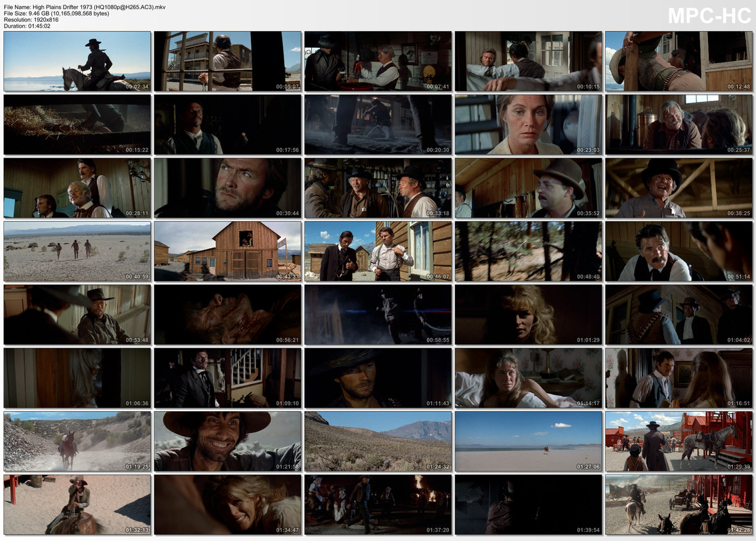Screen dimensions: 756x541
Task: Click the desert walkers frame 00:40:59
Action: pyautogui.click(x=77, y=252)
